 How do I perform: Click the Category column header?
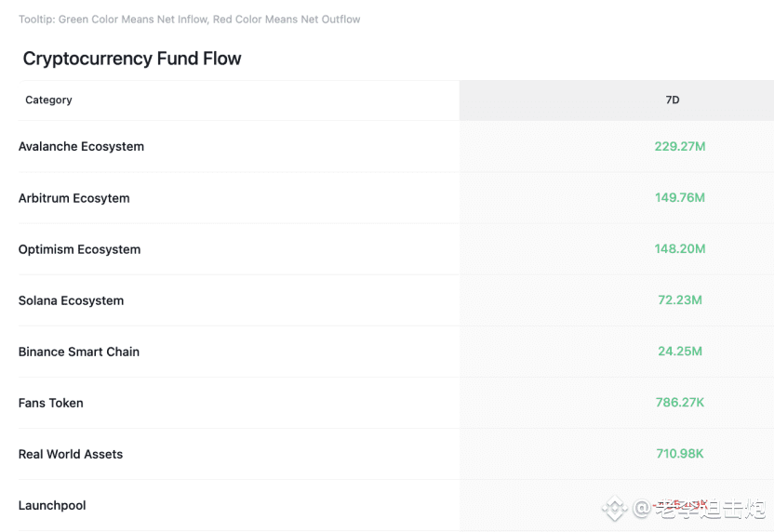[48, 100]
